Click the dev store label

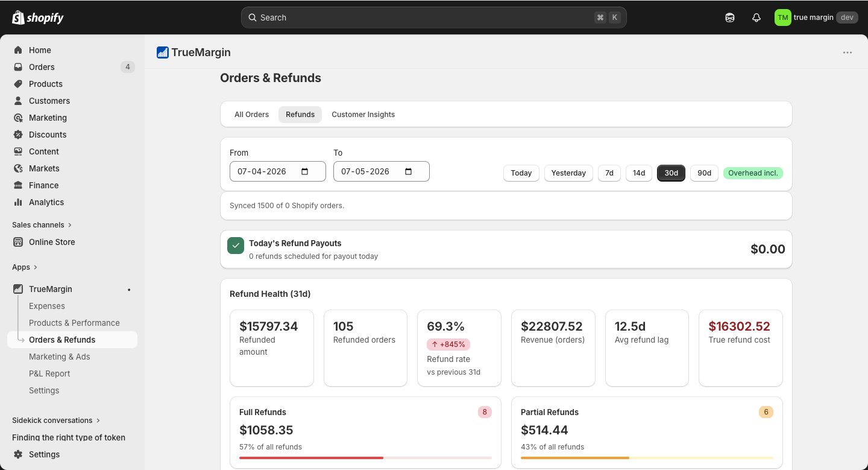tap(847, 17)
